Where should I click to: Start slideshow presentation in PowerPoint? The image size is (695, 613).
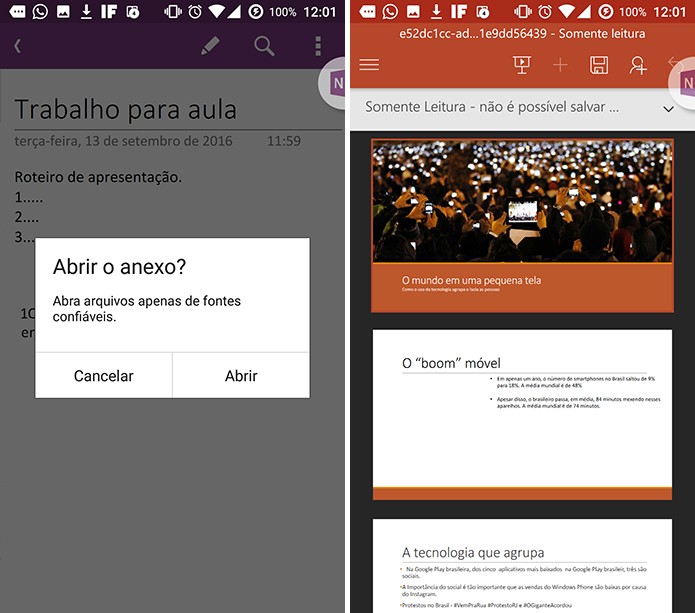tap(522, 65)
